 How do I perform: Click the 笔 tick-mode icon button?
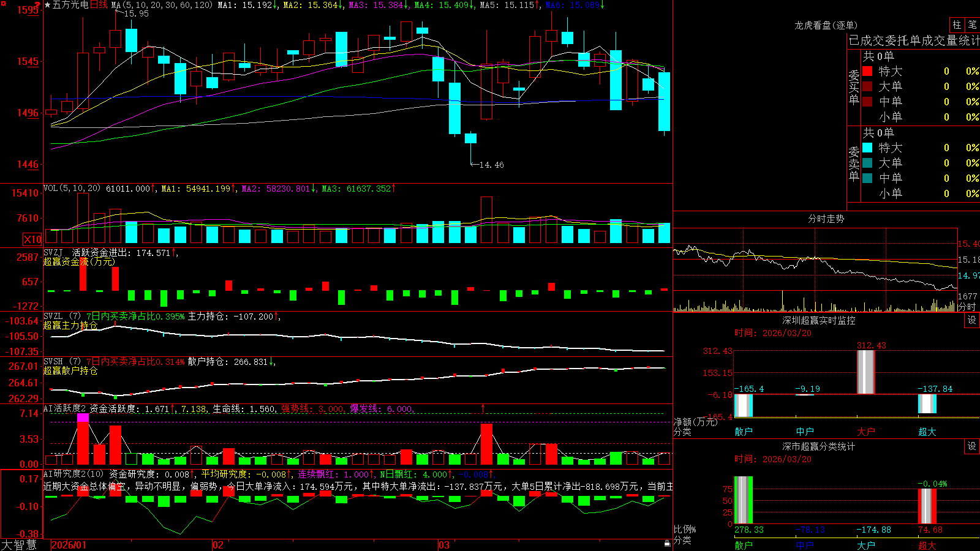[x=972, y=25]
